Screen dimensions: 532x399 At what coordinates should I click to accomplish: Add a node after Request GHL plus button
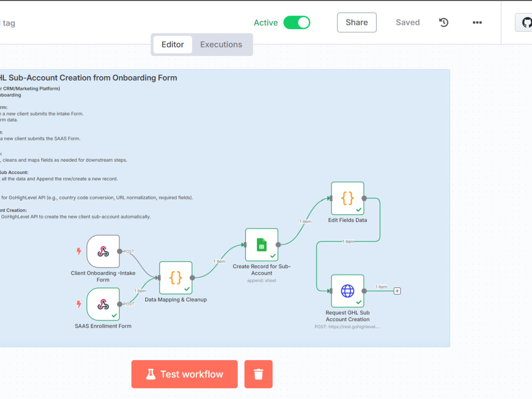click(x=397, y=291)
